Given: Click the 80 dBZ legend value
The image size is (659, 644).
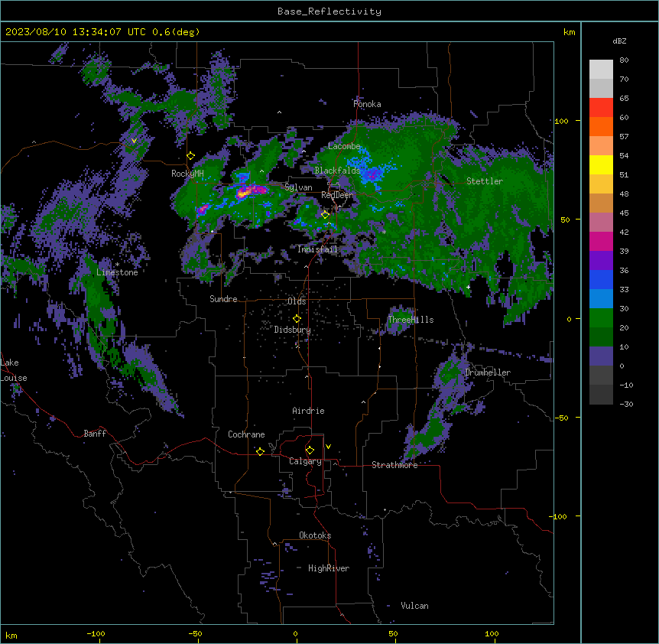Looking at the screenshot, I should (x=624, y=60).
